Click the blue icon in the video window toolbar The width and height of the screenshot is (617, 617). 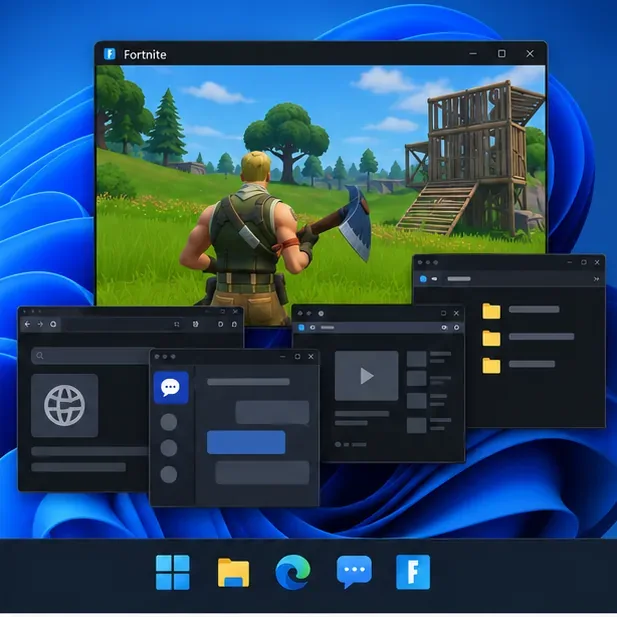[x=301, y=327]
